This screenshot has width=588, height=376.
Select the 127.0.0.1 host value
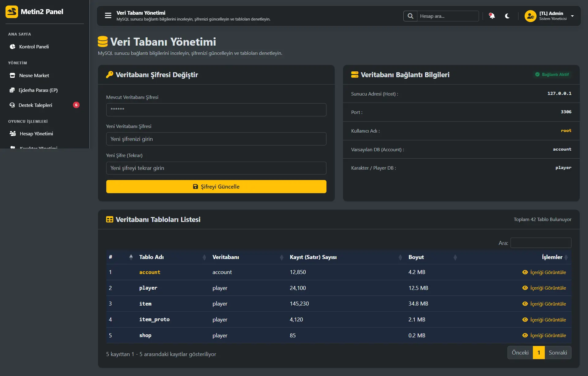[x=559, y=93]
